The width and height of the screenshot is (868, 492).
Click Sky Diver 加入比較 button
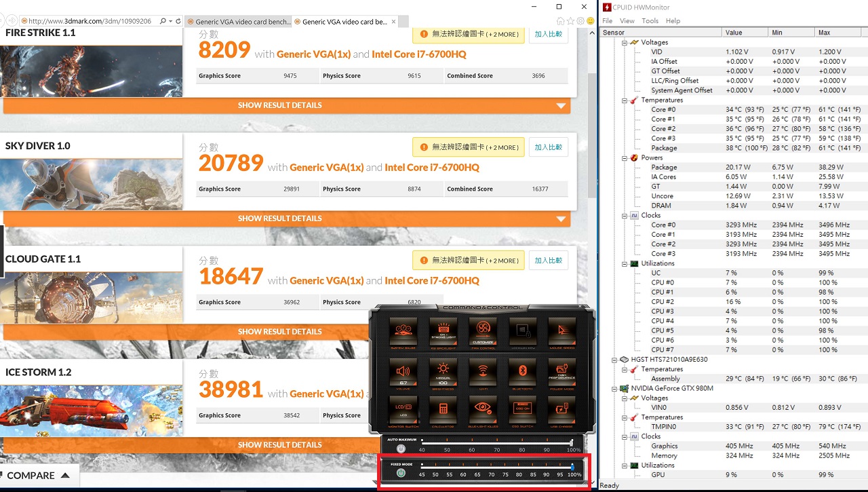click(549, 147)
